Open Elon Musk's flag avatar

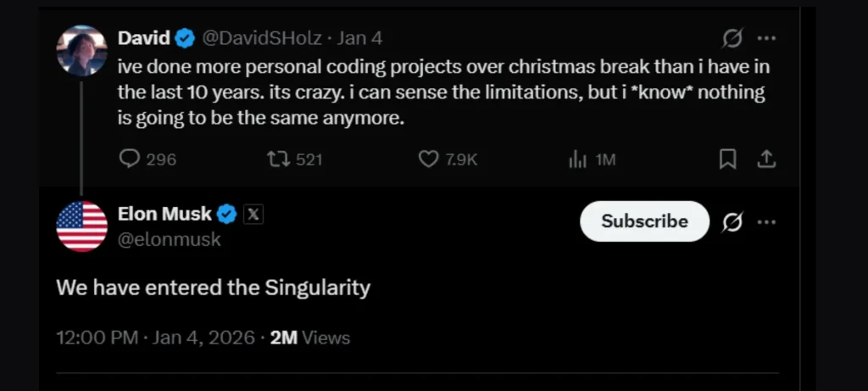[x=81, y=226]
